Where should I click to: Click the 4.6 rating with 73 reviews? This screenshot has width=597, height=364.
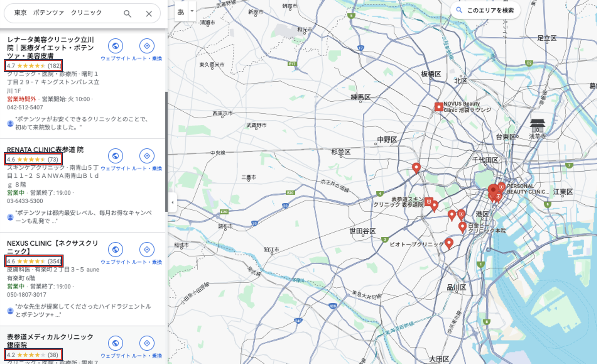[x=33, y=159]
